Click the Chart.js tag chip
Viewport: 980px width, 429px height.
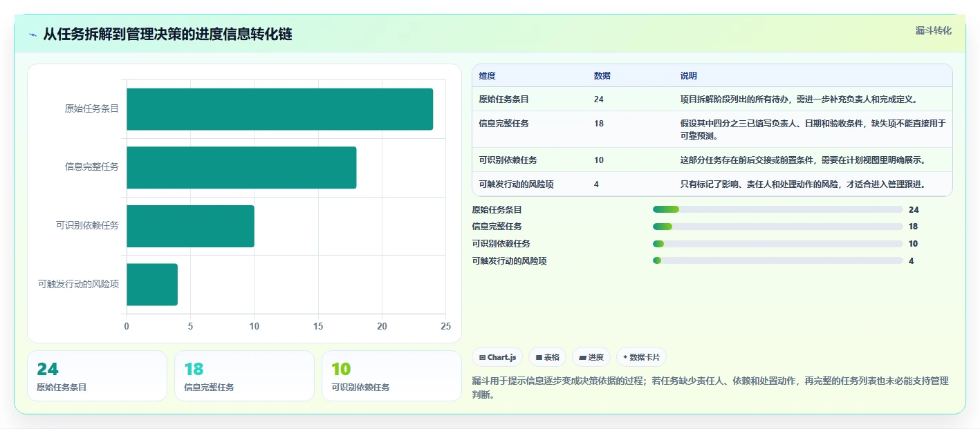497,357
